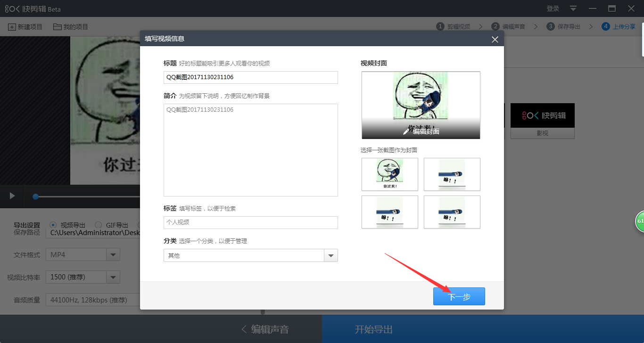Go to step 4 上传分享
The image size is (644, 343).
click(619, 26)
